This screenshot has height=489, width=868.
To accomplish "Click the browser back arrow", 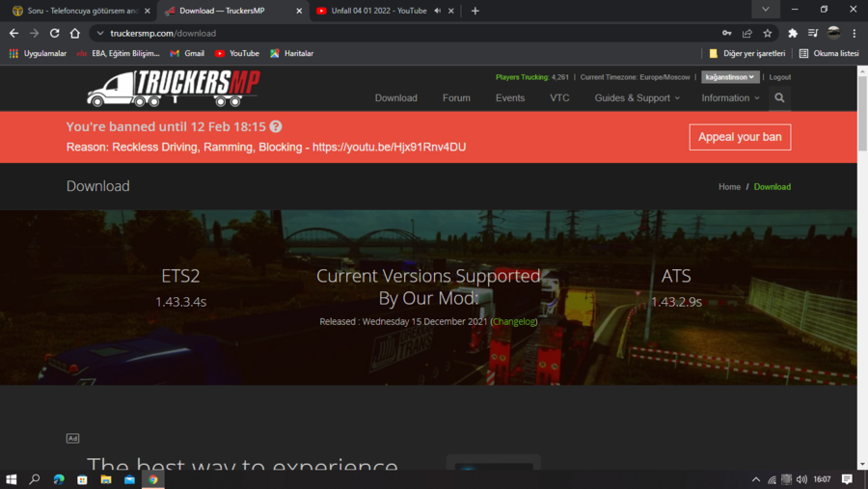I will pyautogui.click(x=14, y=33).
